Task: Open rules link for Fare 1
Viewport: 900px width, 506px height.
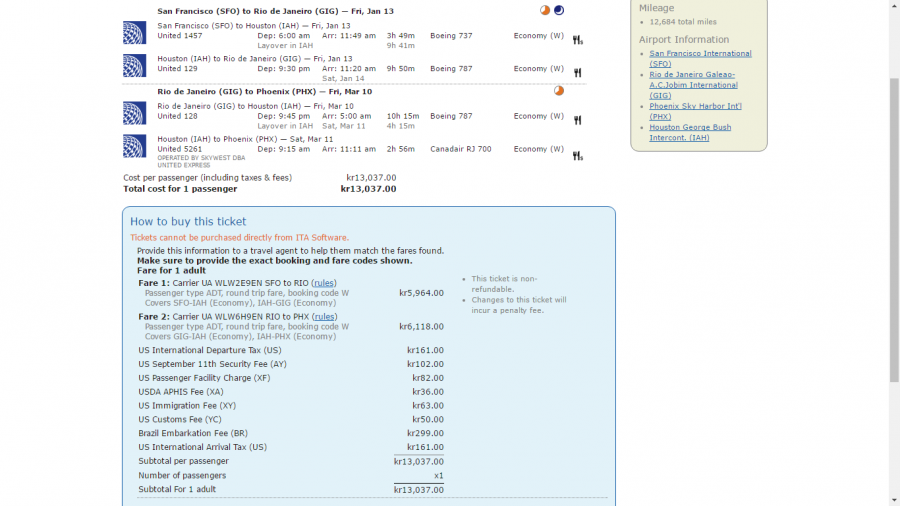Action: pos(323,283)
